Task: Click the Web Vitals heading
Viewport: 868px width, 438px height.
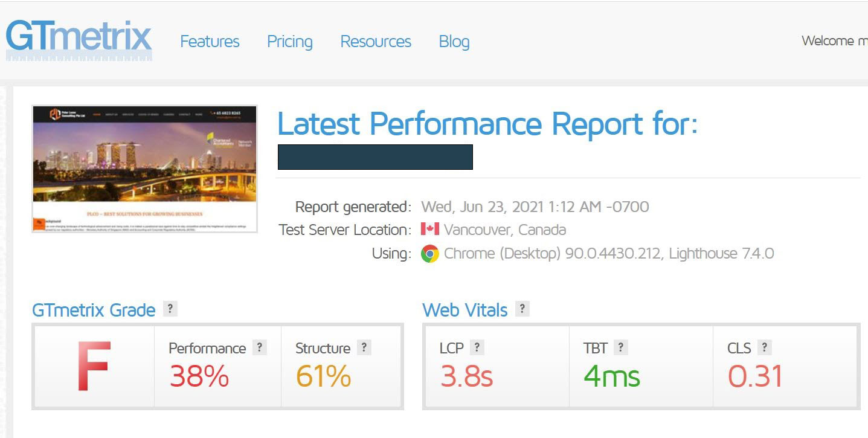Action: 465,310
